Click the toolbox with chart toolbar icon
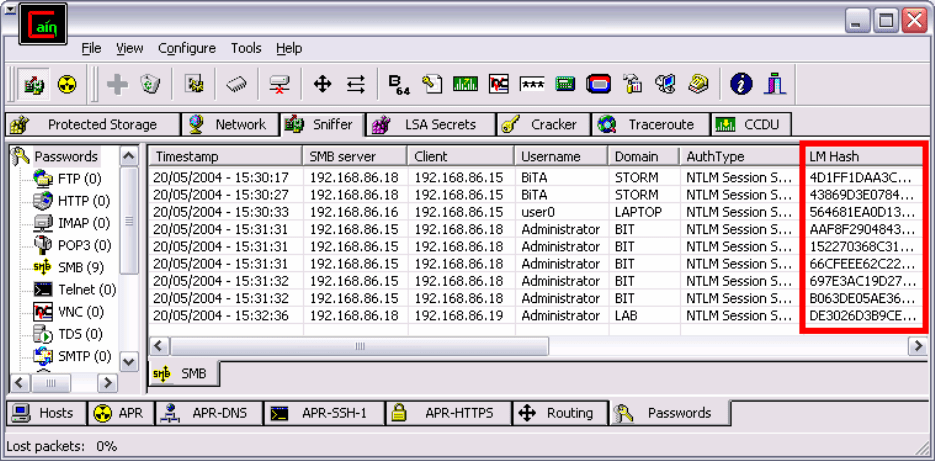This screenshot has width=935, height=461. [x=631, y=84]
